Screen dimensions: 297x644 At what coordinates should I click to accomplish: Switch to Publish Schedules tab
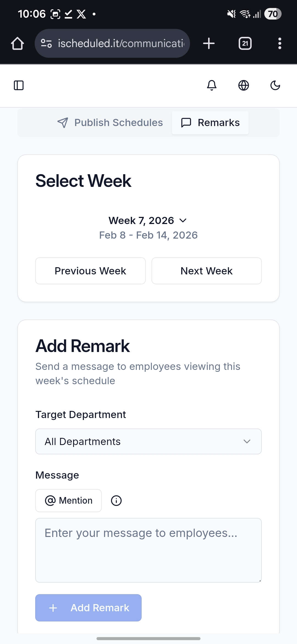coord(110,123)
